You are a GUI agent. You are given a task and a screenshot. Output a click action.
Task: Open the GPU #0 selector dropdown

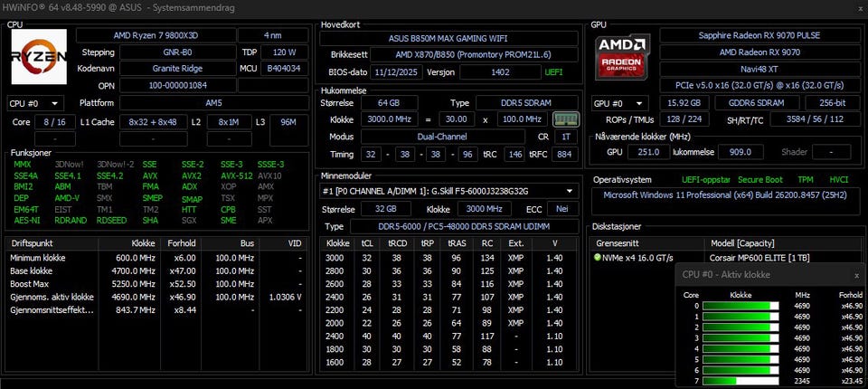pos(620,103)
